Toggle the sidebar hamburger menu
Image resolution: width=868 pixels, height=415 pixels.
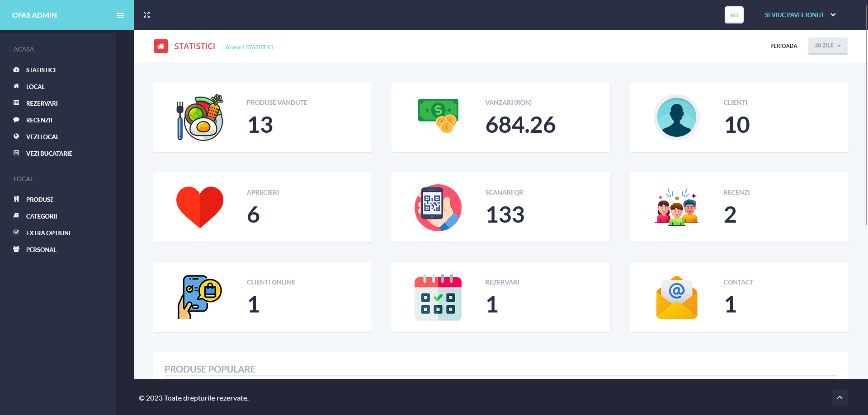120,15
